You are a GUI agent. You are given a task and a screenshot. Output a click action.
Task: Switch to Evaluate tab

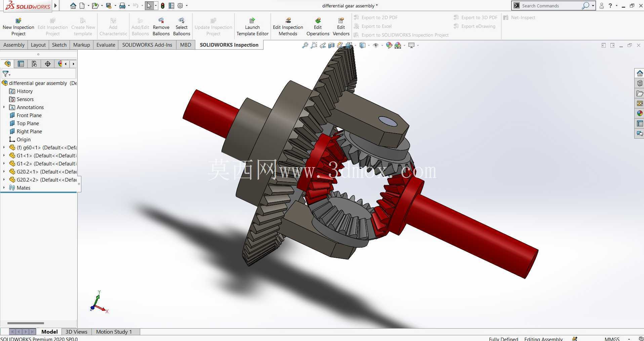pyautogui.click(x=106, y=45)
